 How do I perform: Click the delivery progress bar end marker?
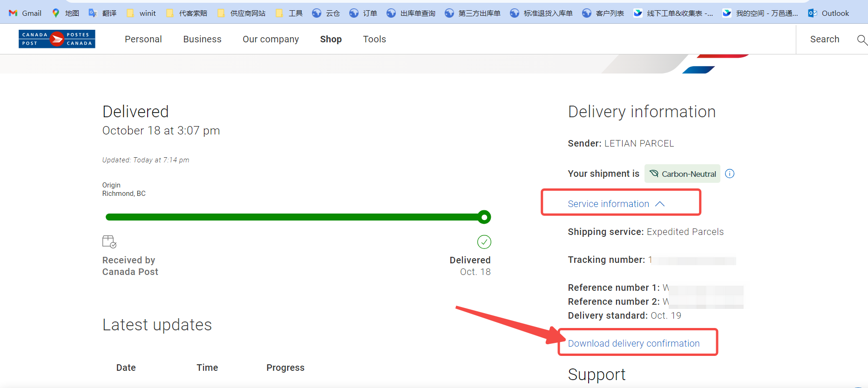(x=484, y=217)
